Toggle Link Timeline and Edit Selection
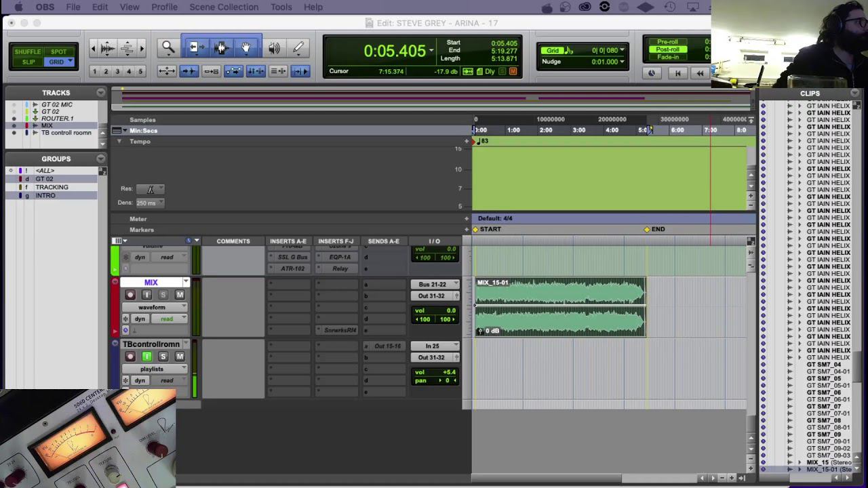The image size is (868, 488). [256, 71]
